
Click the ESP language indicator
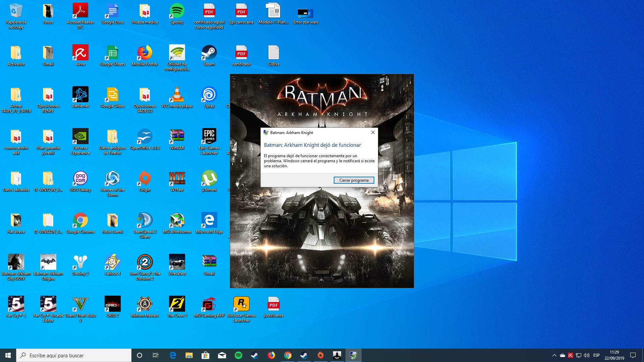(596, 355)
